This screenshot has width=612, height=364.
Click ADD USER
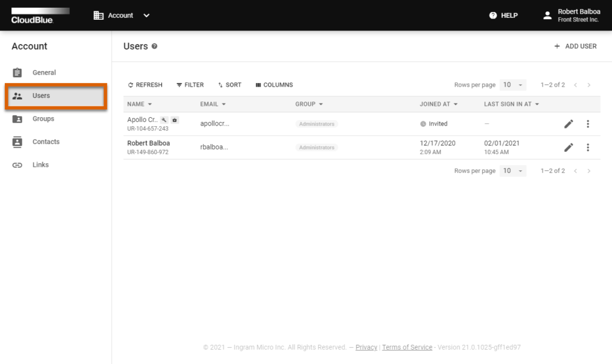[x=574, y=45]
